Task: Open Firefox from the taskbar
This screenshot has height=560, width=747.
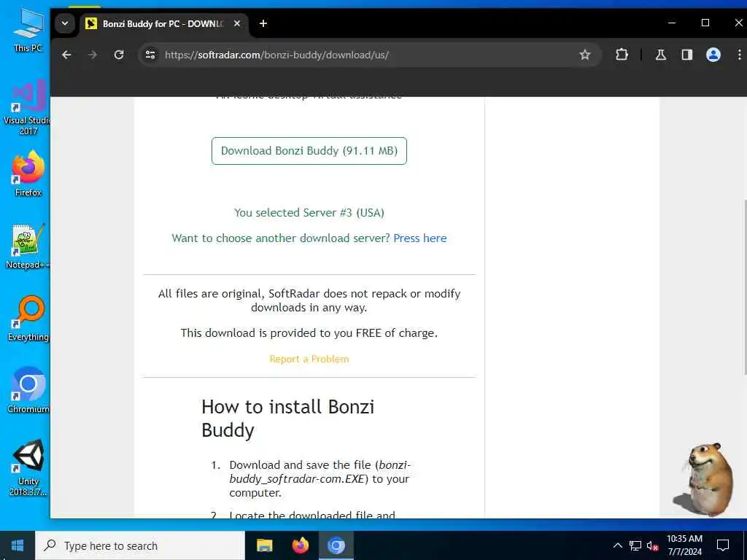Action: click(300, 545)
